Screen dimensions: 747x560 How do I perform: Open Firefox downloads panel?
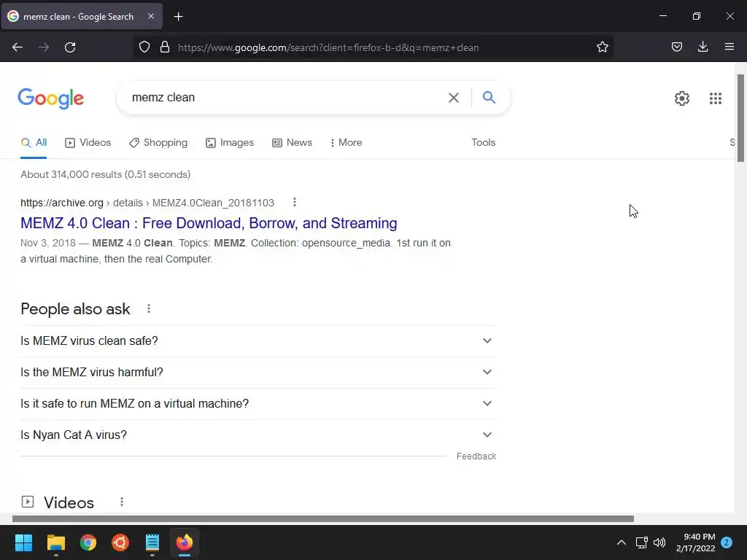click(x=703, y=47)
